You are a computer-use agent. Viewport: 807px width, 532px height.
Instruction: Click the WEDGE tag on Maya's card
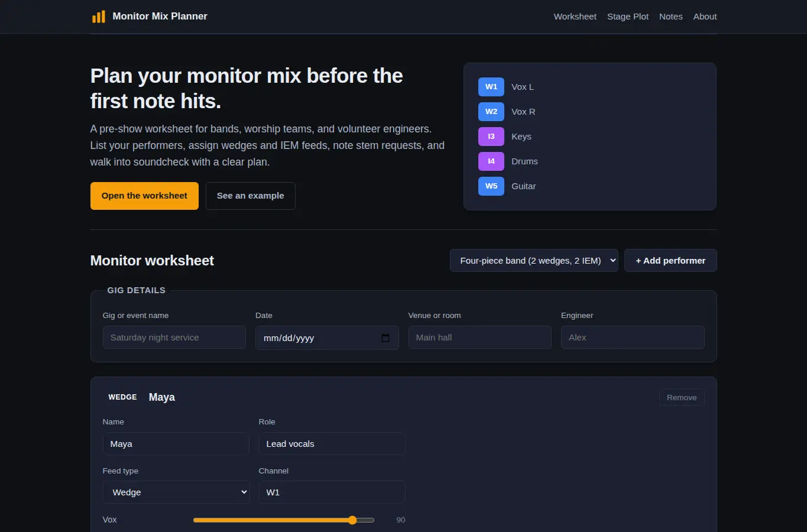[x=122, y=397]
